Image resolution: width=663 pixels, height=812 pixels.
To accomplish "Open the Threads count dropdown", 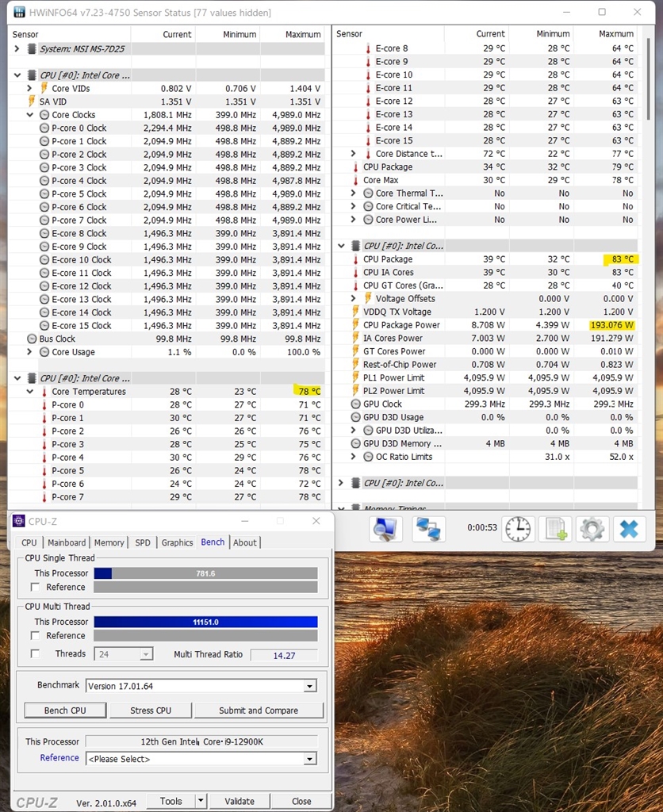I will (x=147, y=654).
